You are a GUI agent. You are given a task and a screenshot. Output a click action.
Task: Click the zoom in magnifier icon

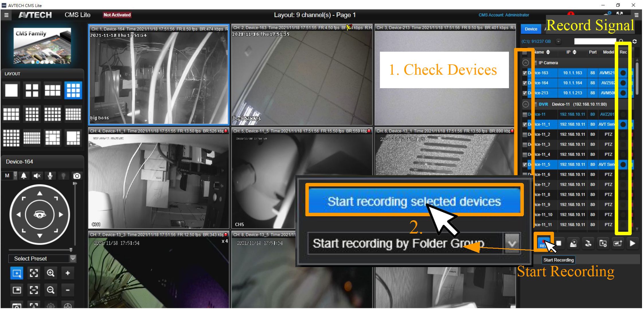click(50, 273)
